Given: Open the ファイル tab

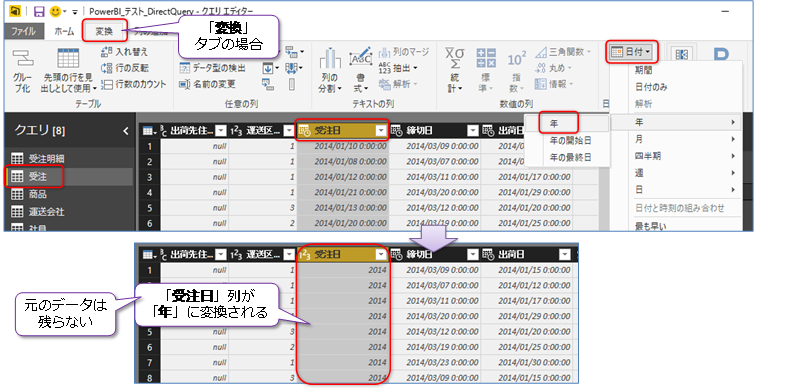Looking at the screenshot, I should click(x=23, y=31).
